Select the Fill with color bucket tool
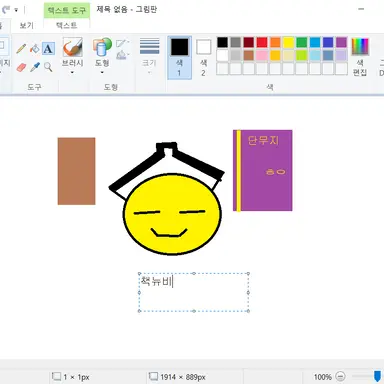Viewport: 384px width, 384px height. click(x=34, y=49)
